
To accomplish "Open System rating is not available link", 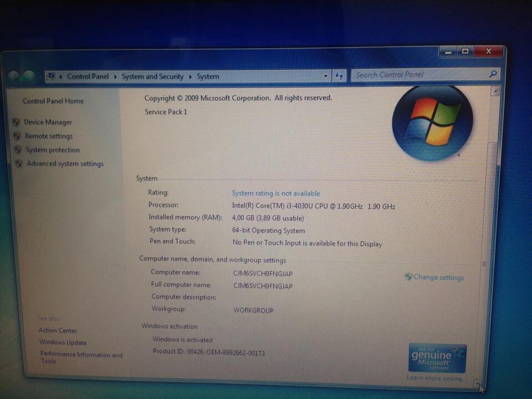I will (x=276, y=193).
